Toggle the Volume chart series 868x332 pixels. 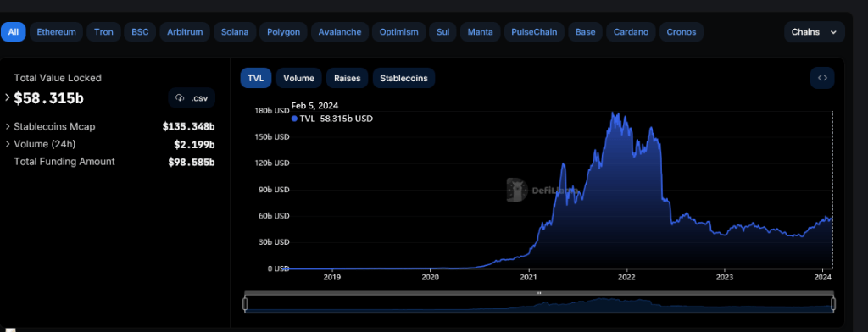[x=299, y=78]
